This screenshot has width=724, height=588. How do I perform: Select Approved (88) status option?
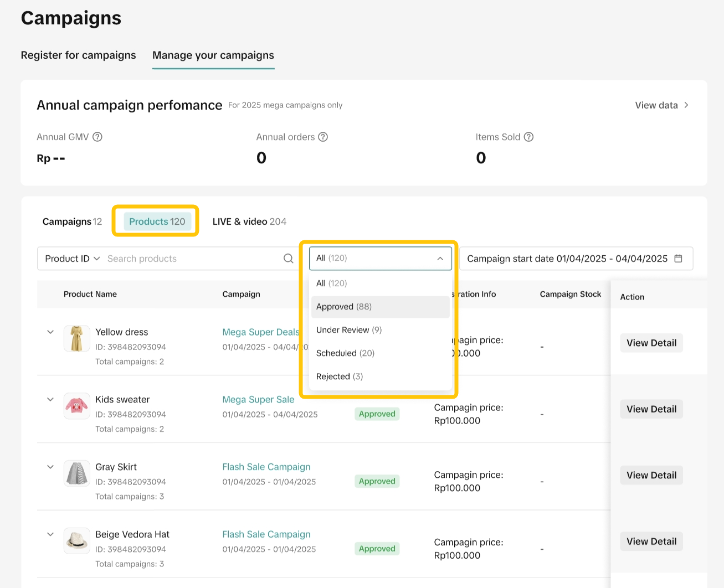click(344, 307)
